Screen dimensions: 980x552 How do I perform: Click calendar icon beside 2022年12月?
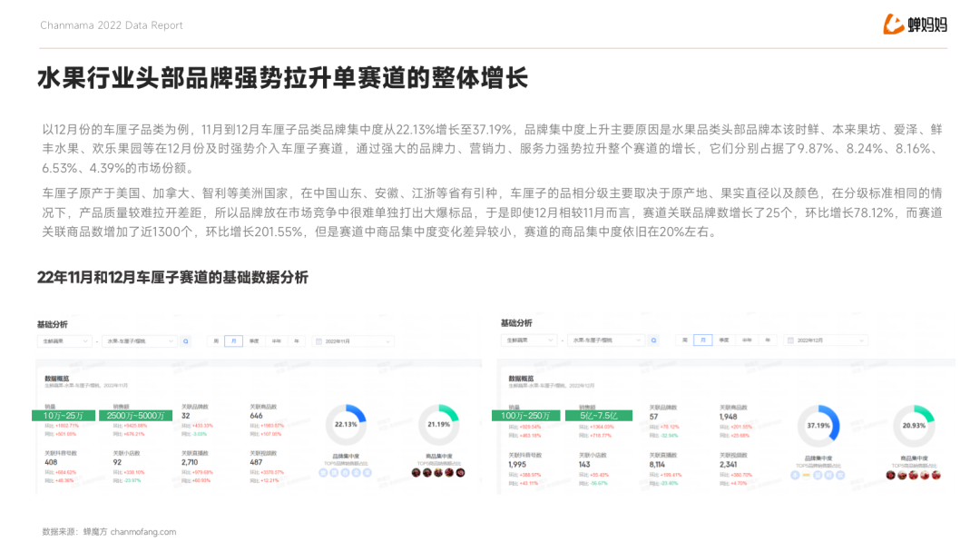(790, 340)
